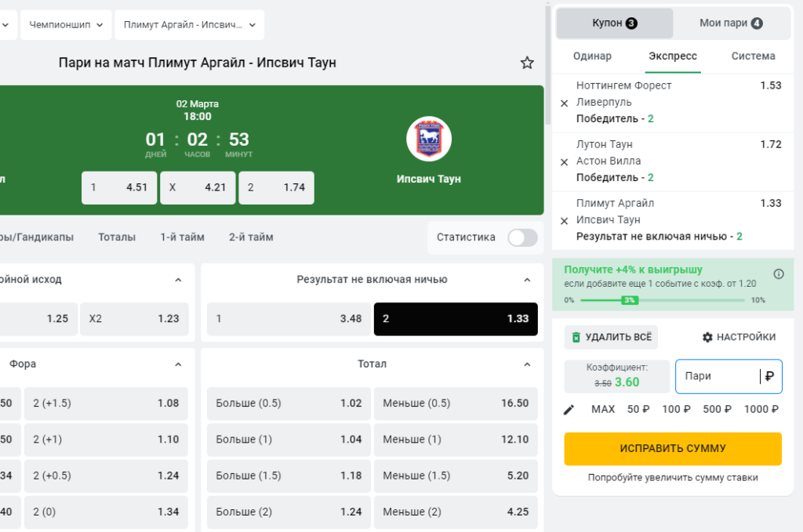Image resolution: width=803 pixels, height=532 pixels.
Task: Click the Пари stake input field
Action: click(x=729, y=377)
